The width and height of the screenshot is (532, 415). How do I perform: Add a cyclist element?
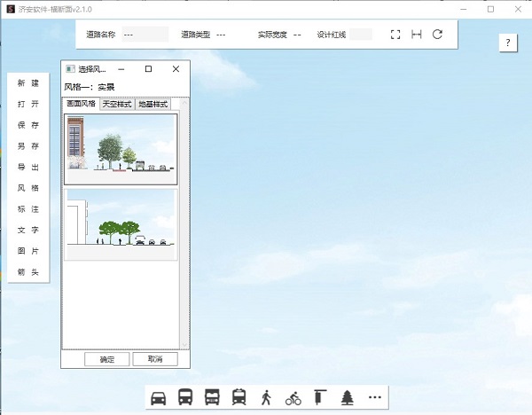[x=293, y=397]
